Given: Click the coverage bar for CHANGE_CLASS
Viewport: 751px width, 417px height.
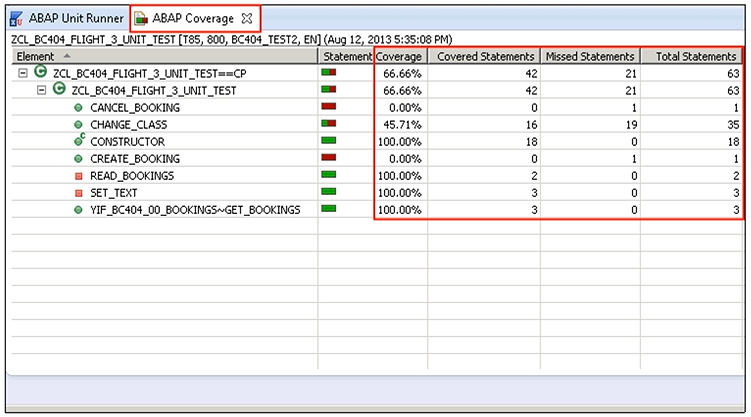Looking at the screenshot, I should (329, 124).
